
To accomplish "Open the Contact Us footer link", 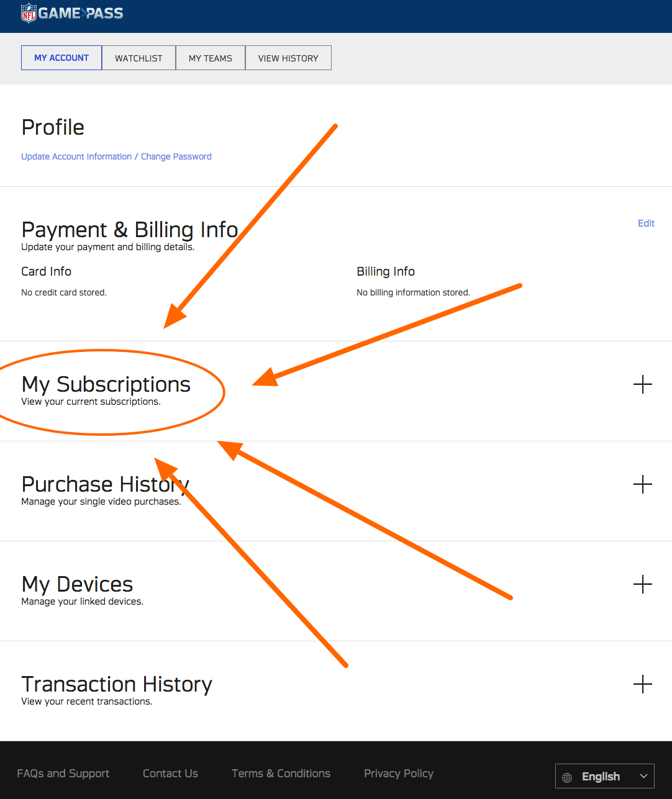I will [170, 774].
